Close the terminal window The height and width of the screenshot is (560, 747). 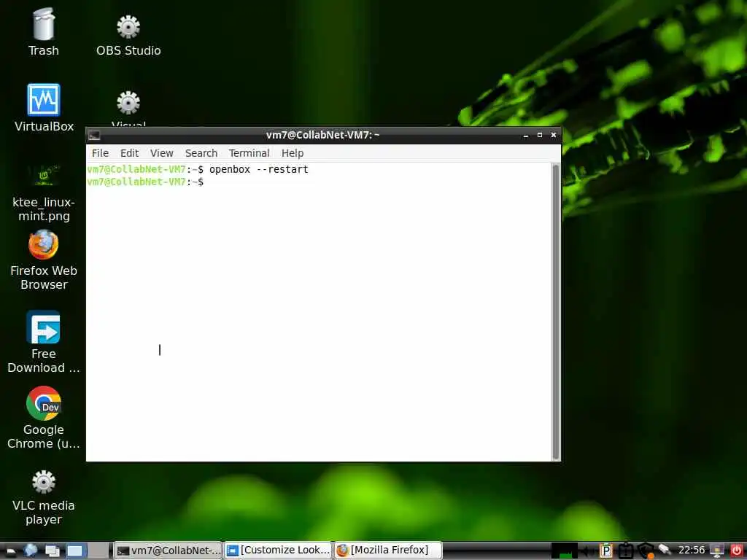click(x=554, y=135)
